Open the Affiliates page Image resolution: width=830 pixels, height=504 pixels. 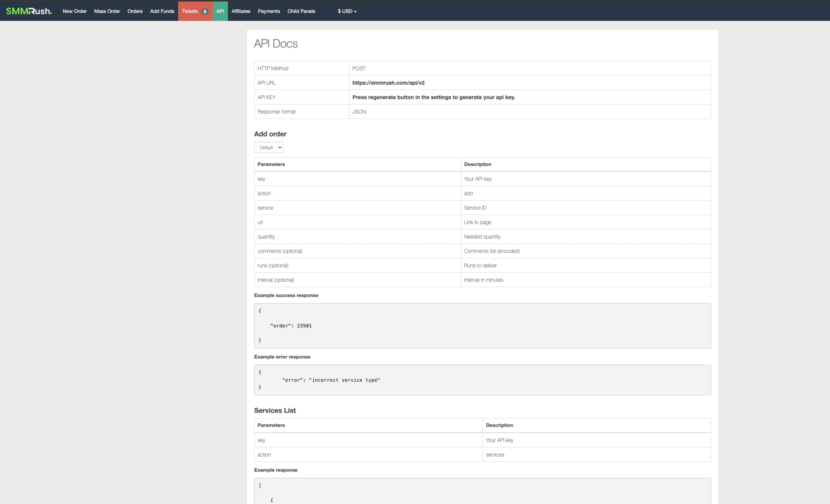241,11
